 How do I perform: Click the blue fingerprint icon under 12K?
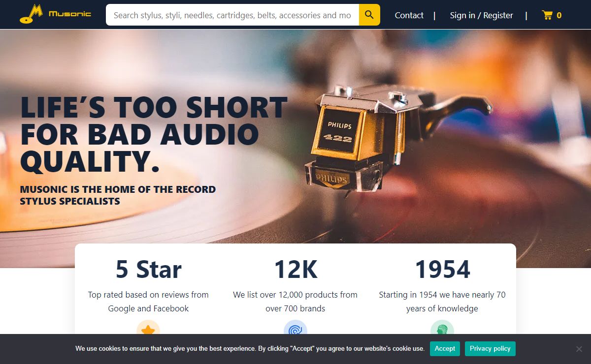(295, 331)
